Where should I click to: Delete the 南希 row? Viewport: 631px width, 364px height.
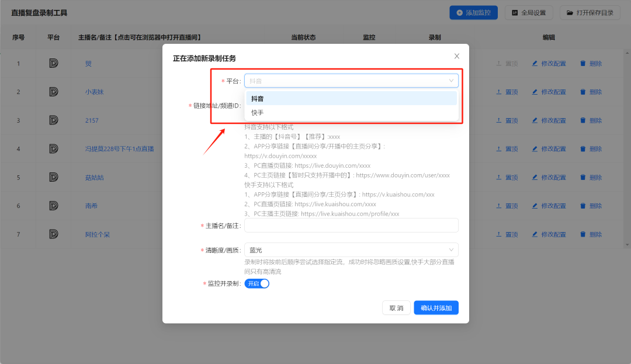click(x=591, y=206)
